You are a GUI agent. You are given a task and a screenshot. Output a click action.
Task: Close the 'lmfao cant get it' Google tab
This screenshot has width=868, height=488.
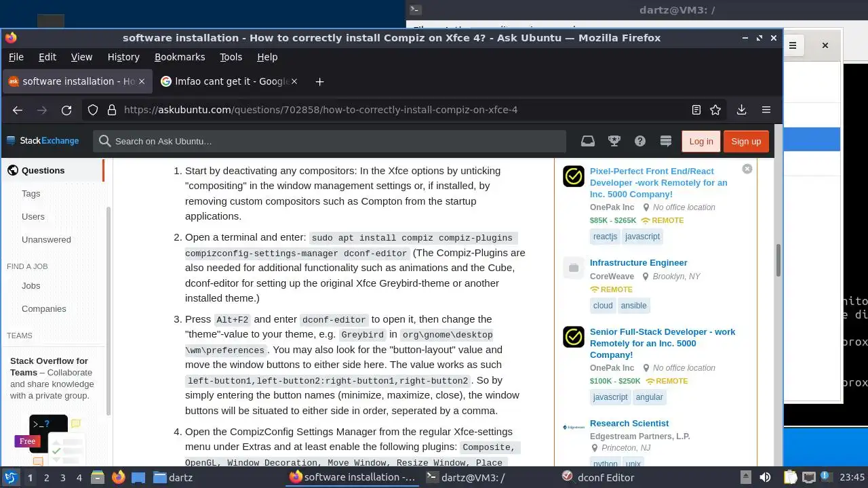point(294,81)
